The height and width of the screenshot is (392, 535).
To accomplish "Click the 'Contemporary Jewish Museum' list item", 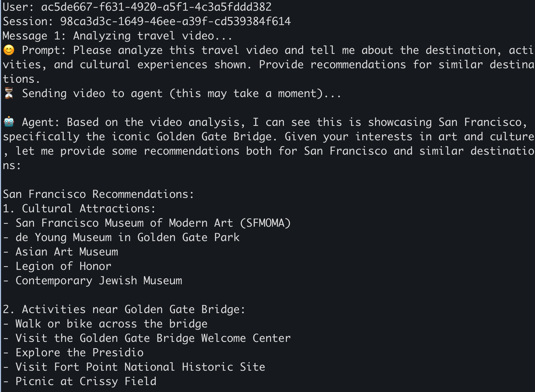I will [x=99, y=281].
